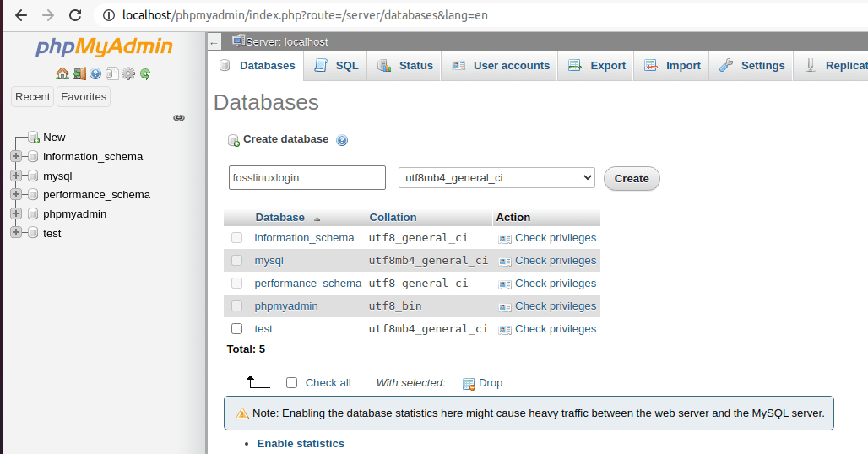Check the performance_schema row checkbox
The image size is (868, 454).
pyautogui.click(x=237, y=284)
